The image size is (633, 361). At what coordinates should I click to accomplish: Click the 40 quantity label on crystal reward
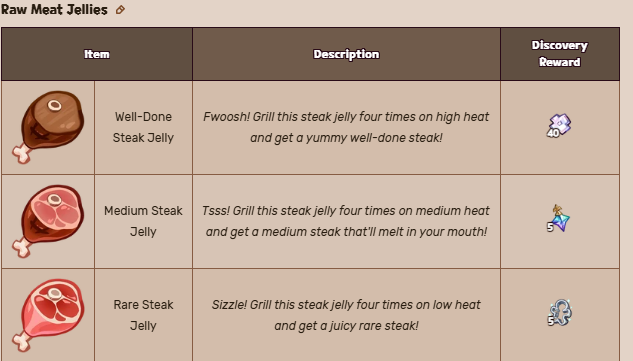[553, 133]
